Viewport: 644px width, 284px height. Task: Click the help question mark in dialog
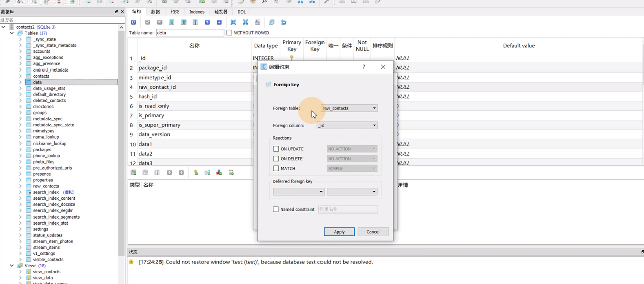tap(364, 67)
